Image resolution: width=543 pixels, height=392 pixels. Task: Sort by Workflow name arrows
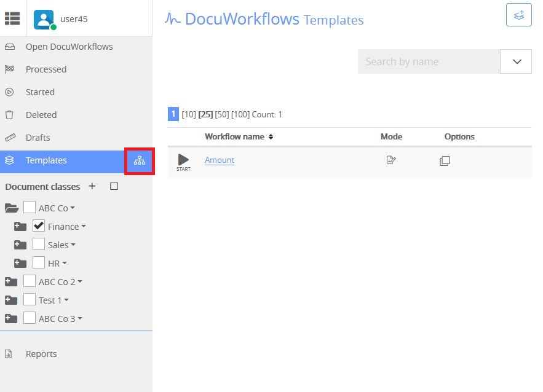point(271,136)
